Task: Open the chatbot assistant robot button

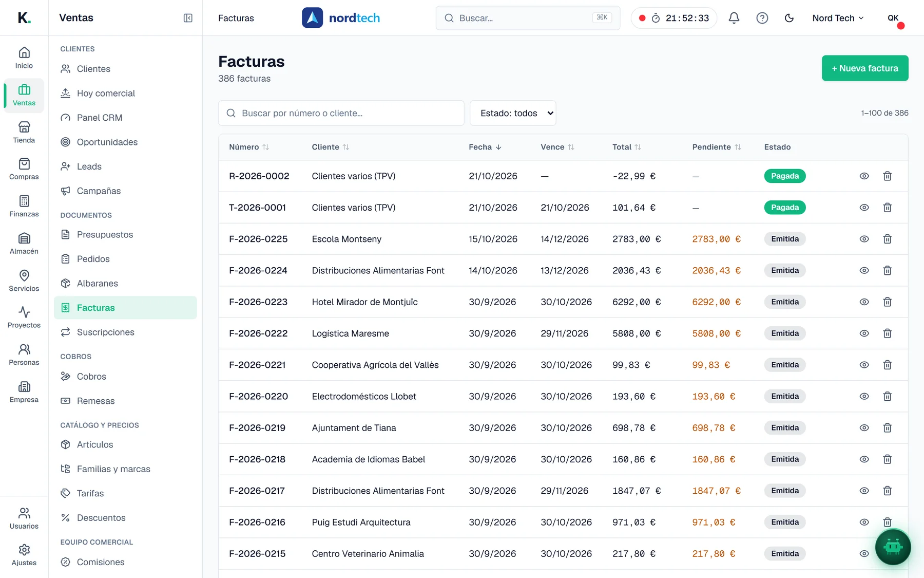Action: pos(893,547)
